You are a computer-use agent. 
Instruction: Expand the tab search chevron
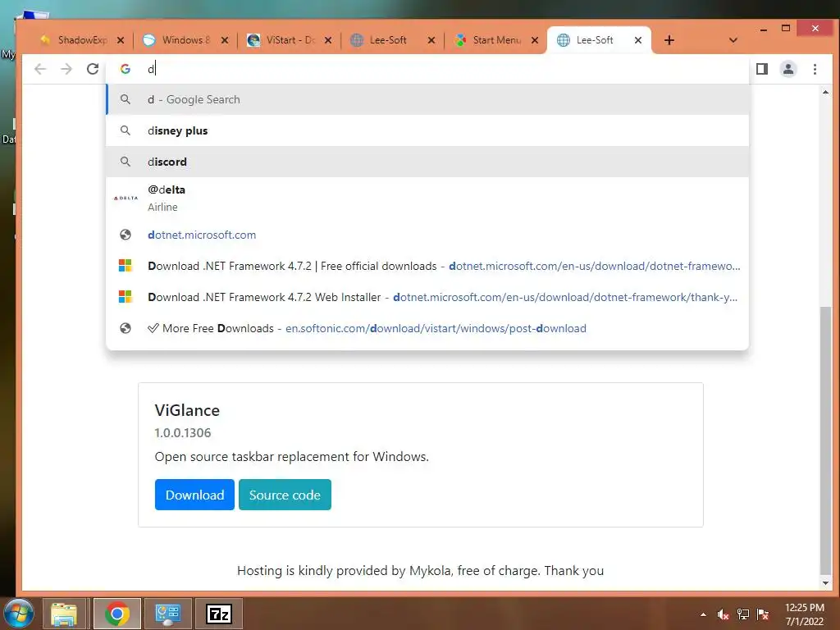(733, 40)
